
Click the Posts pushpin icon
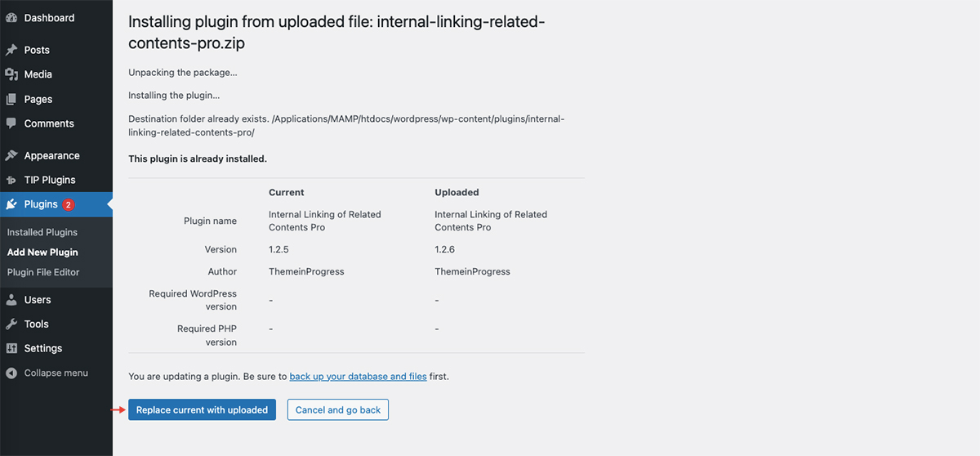click(x=11, y=50)
